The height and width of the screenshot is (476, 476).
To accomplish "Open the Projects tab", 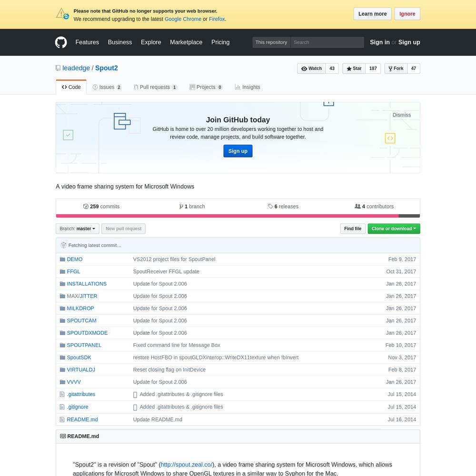I will 206,87.
